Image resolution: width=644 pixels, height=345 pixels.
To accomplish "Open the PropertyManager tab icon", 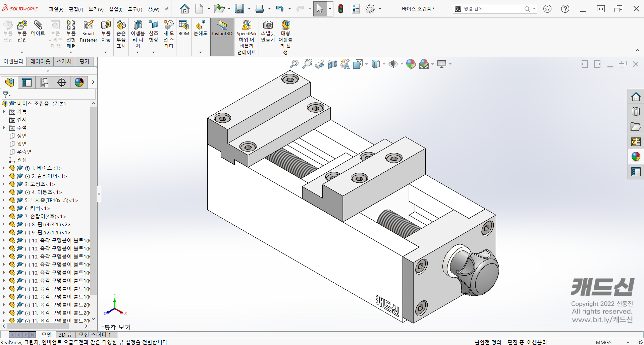I will (x=27, y=82).
